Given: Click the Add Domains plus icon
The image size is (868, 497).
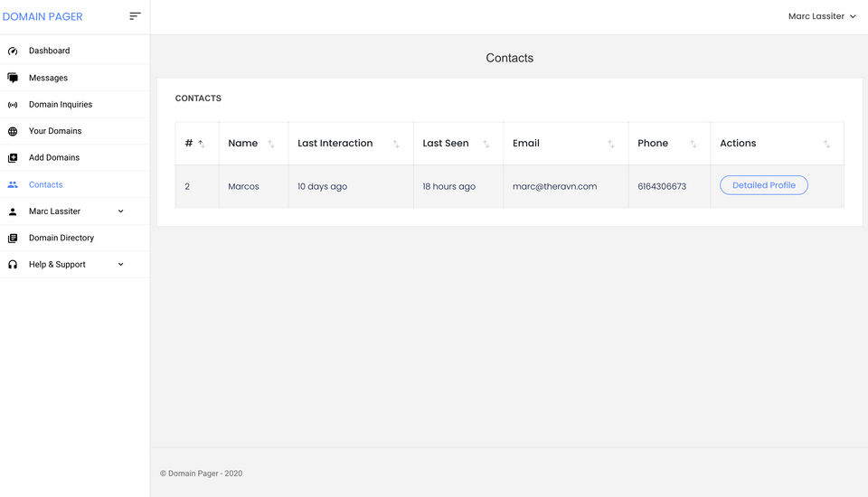Looking at the screenshot, I should click(13, 158).
